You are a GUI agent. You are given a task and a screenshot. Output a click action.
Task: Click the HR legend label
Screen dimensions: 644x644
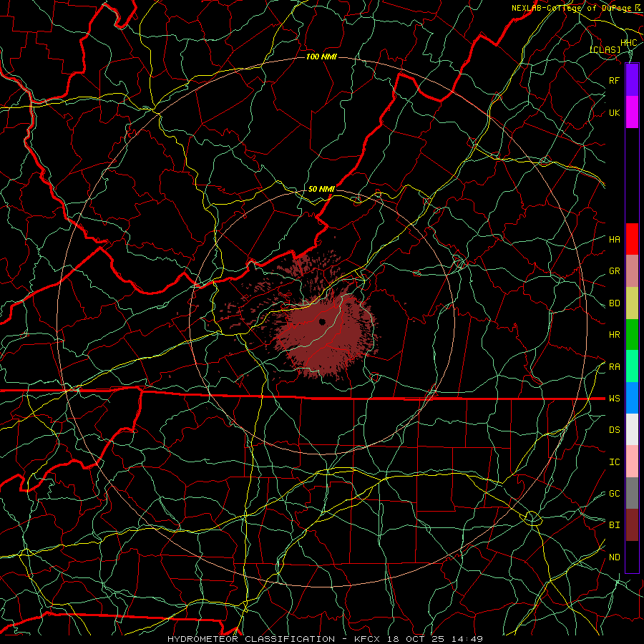point(615,335)
